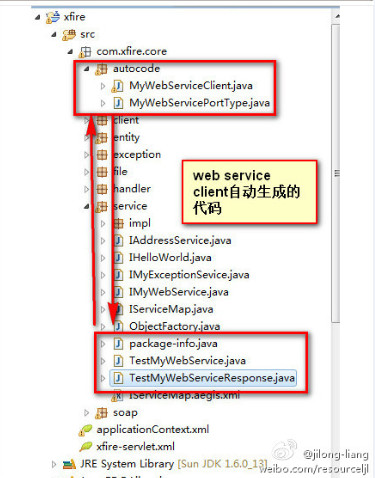375x478 pixels.
Task: Select the client package
Action: (x=126, y=120)
